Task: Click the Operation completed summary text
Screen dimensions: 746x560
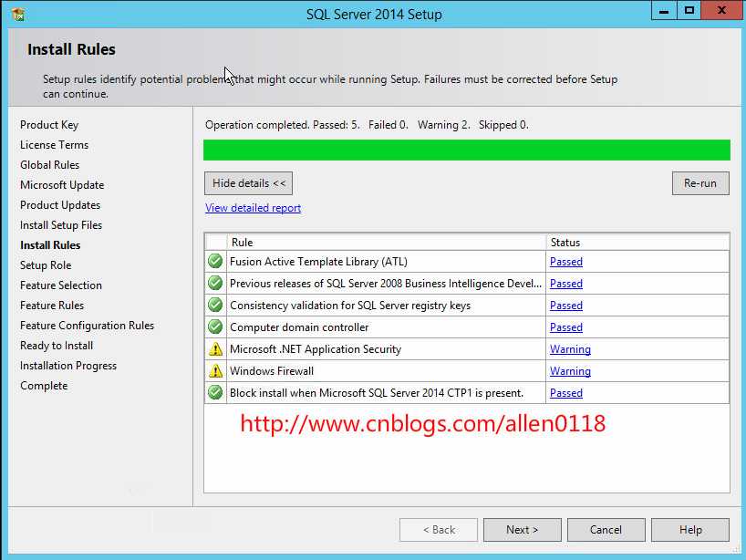Action: [x=367, y=125]
